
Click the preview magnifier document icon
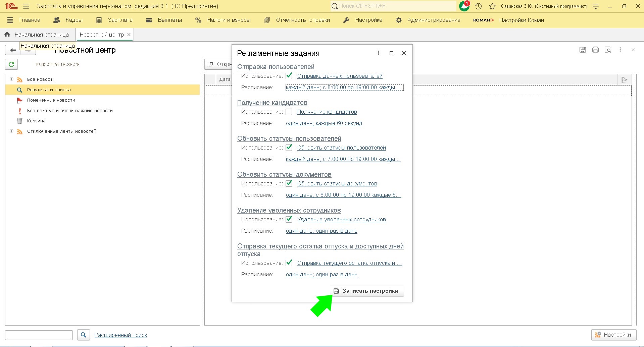[608, 50]
